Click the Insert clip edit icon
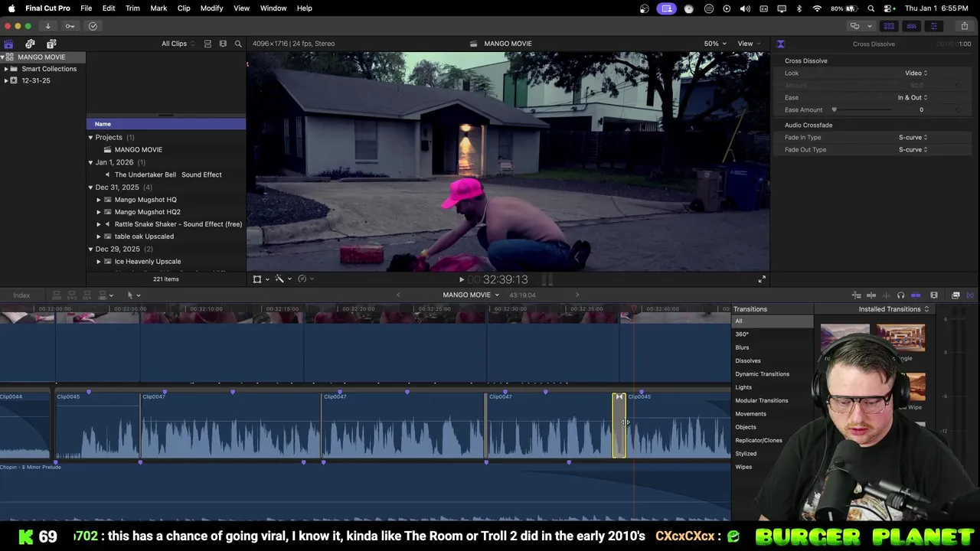Image resolution: width=980 pixels, height=551 pixels. 71,295
